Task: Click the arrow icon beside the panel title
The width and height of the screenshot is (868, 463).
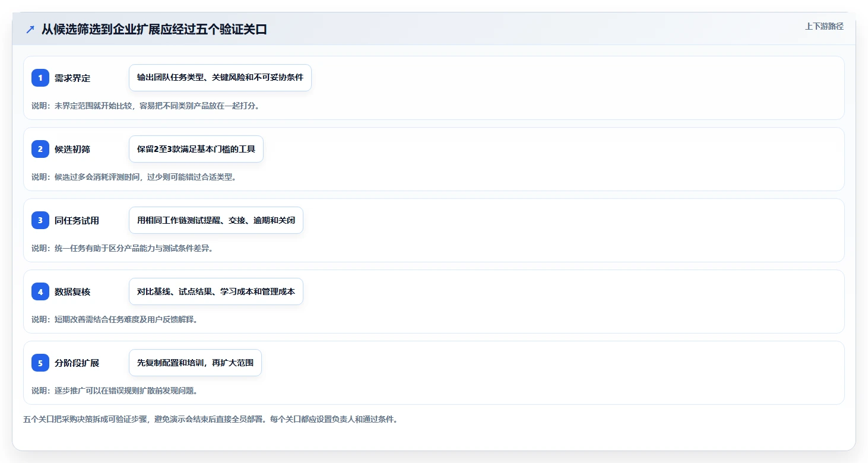Action: [x=30, y=29]
